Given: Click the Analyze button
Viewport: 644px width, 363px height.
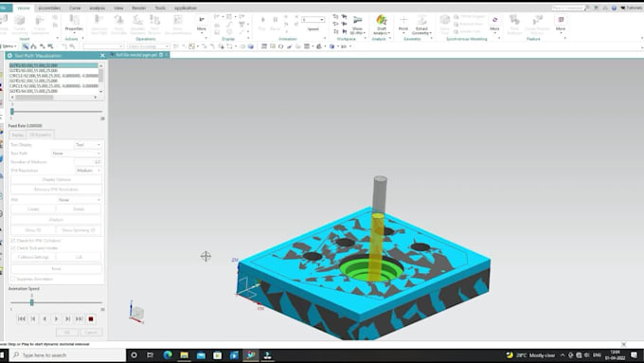Looking at the screenshot, I should (56, 220).
